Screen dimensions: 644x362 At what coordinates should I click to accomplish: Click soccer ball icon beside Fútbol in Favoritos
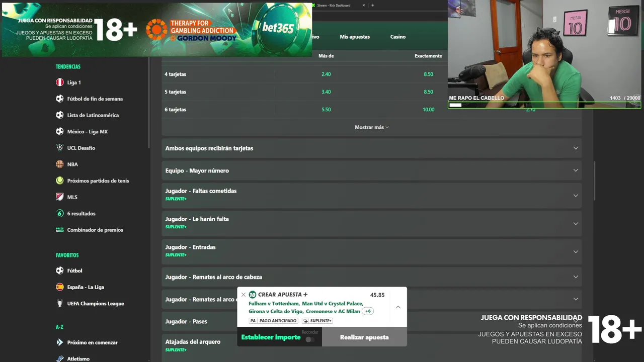pyautogui.click(x=60, y=270)
